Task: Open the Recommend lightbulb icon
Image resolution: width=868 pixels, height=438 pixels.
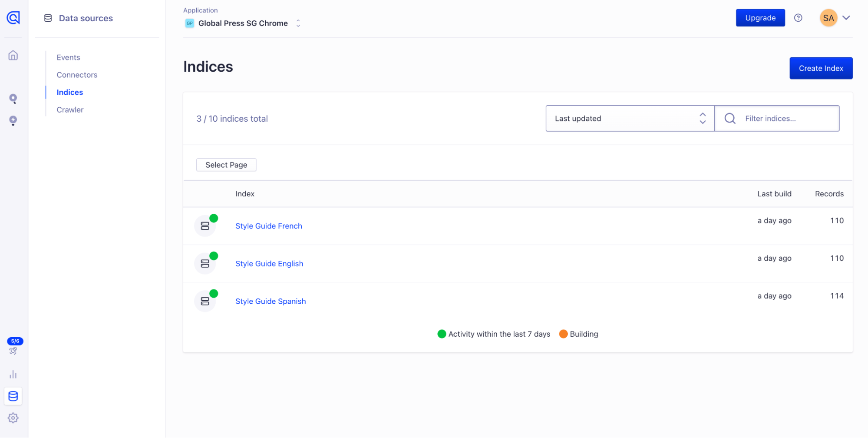Action: tap(13, 121)
